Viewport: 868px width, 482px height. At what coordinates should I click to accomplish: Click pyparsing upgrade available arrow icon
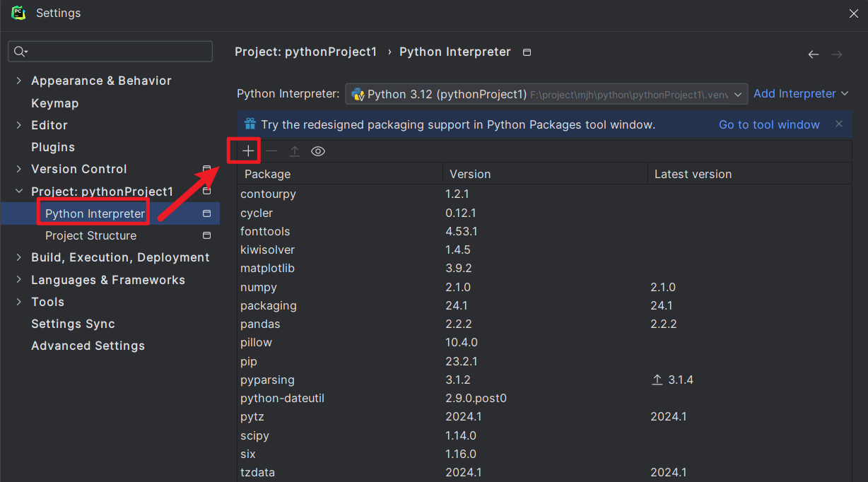pyautogui.click(x=657, y=380)
